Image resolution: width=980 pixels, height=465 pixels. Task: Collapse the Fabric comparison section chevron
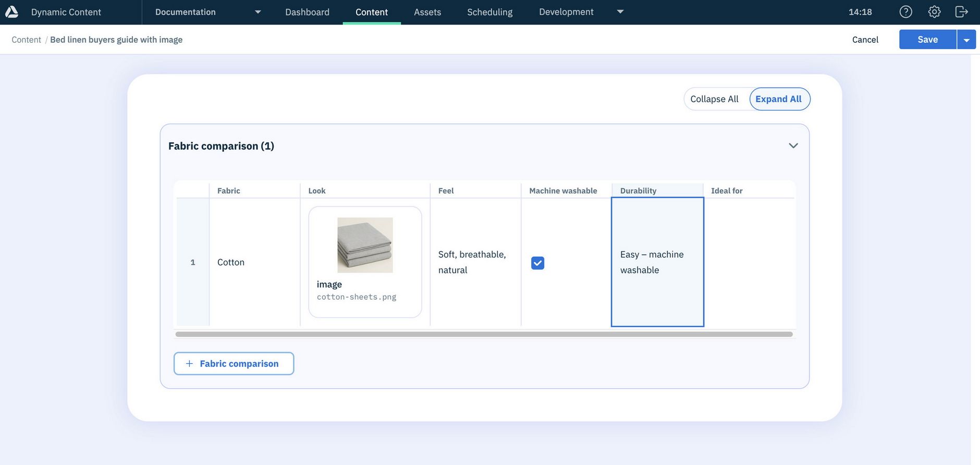pos(793,146)
